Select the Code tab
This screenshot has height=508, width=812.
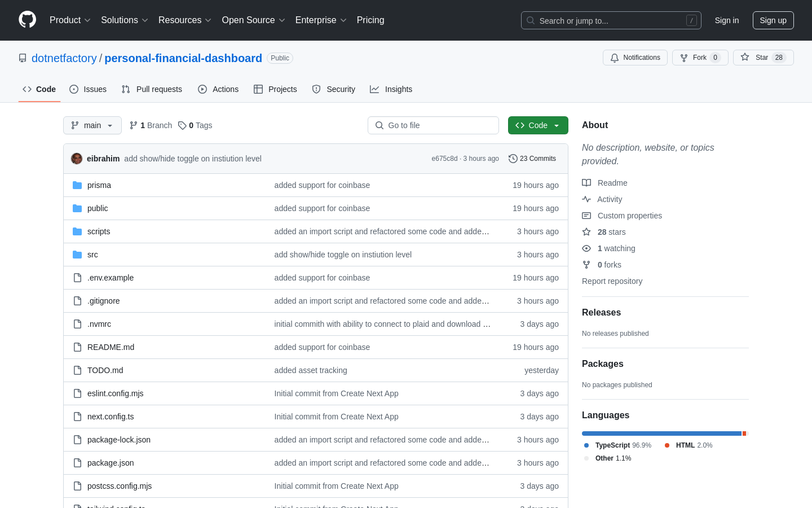pyautogui.click(x=39, y=89)
